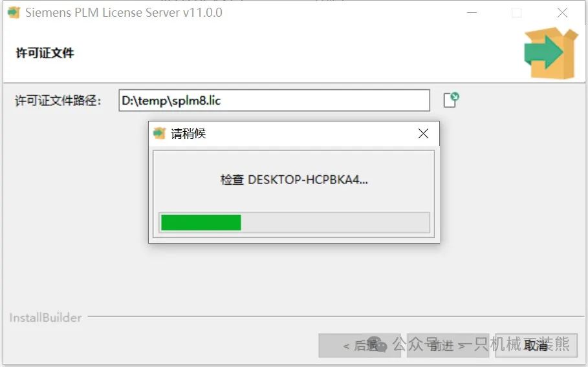Screen dimensions: 588x367
Task: Click the empty gray progress bar area
Action: point(335,222)
